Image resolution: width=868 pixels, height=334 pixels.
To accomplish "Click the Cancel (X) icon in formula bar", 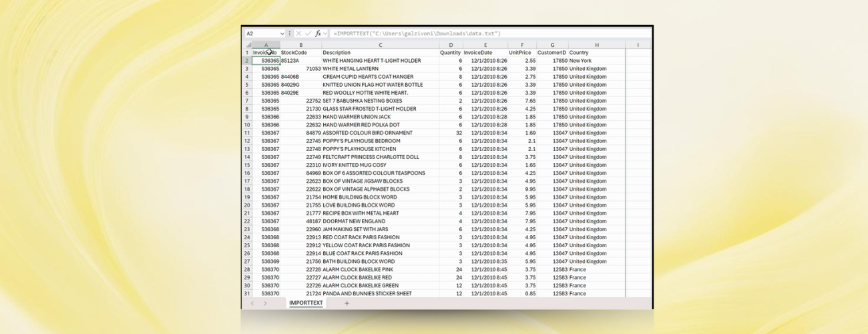I will pos(298,33).
